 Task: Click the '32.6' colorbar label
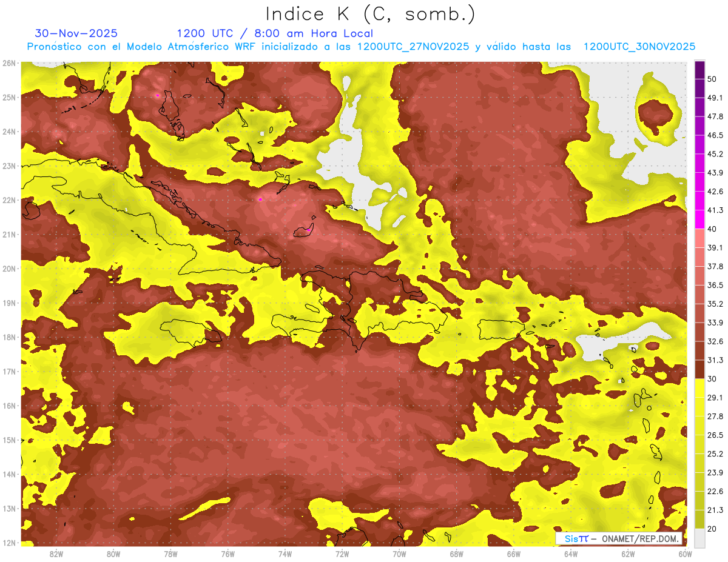pos(714,341)
